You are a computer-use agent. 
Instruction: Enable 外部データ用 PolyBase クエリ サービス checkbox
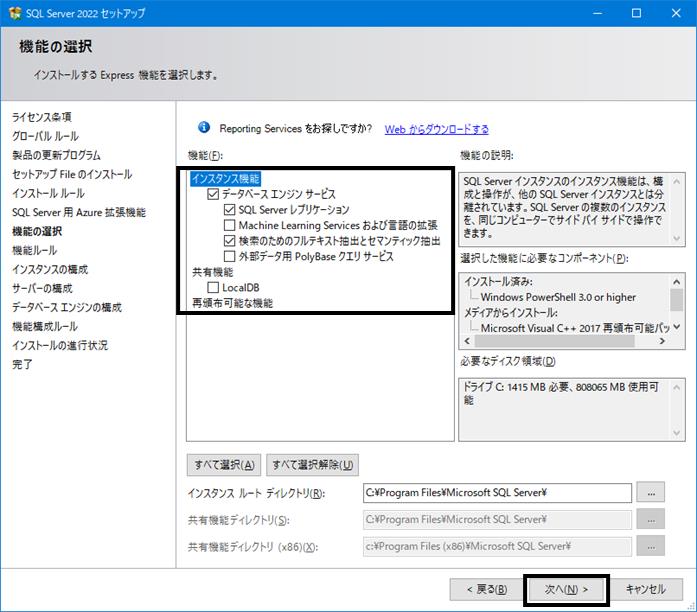pyautogui.click(x=229, y=256)
